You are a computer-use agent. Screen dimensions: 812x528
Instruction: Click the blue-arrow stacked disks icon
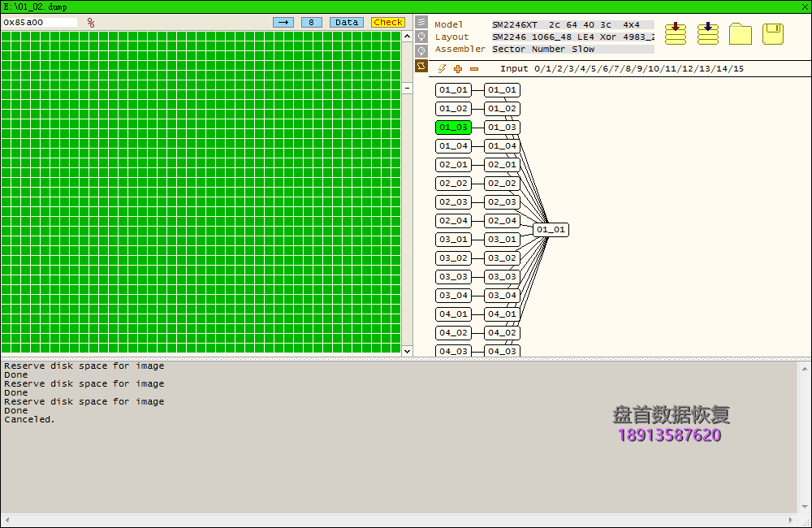point(708,33)
